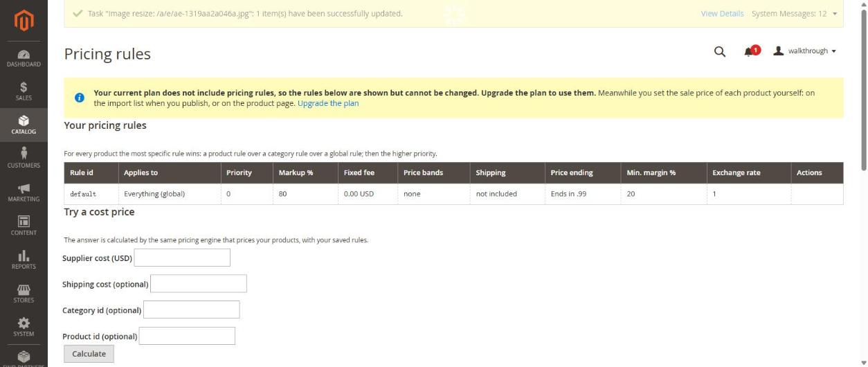This screenshot has height=367, width=868.
Task: Select the markup value '80' cell
Action: click(306, 194)
